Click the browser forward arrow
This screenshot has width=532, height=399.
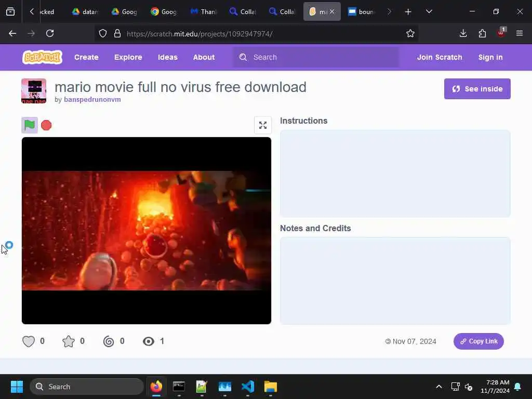[x=31, y=33]
